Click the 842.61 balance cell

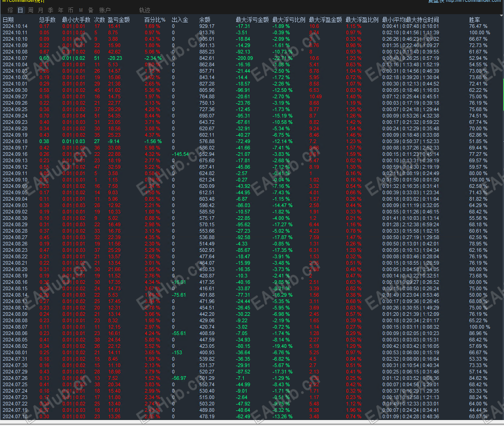pyautogui.click(x=207, y=59)
